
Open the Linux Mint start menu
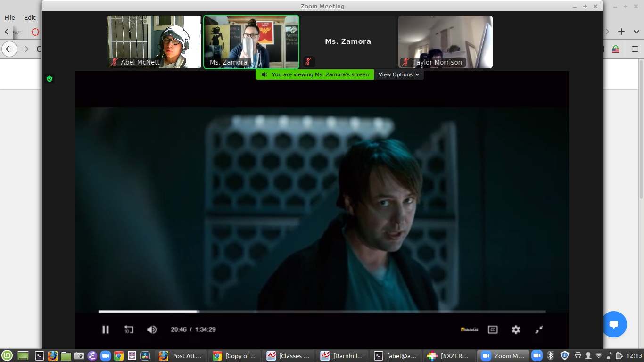[x=7, y=356]
